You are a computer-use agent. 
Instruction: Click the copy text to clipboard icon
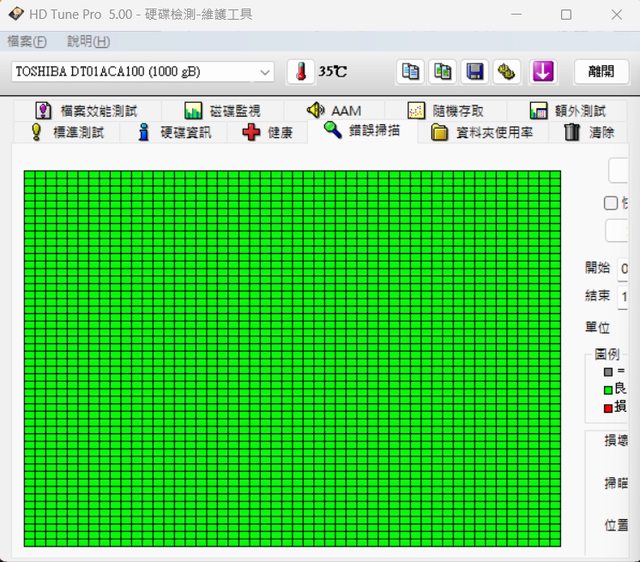coord(410,72)
